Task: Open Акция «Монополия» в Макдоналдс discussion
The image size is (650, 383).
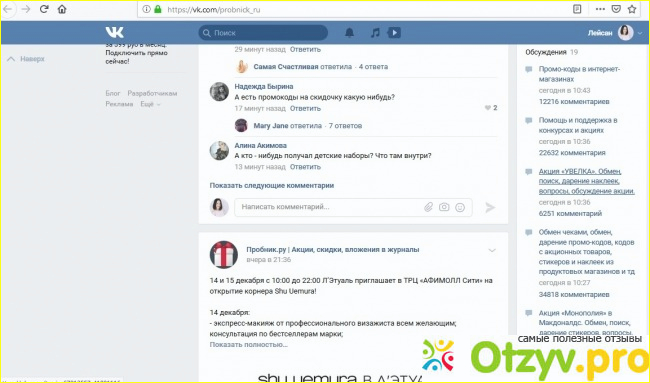Action: (x=585, y=322)
